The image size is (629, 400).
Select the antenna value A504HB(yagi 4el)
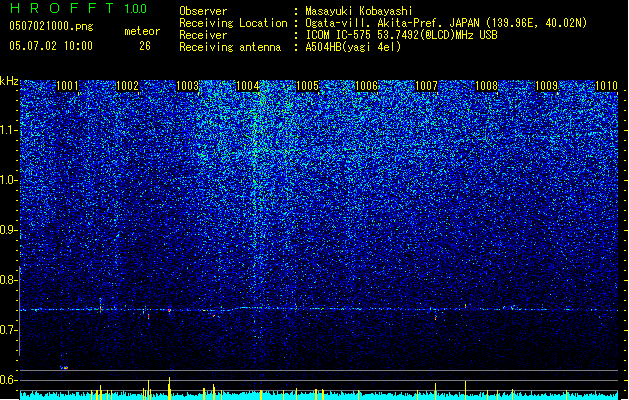(353, 47)
